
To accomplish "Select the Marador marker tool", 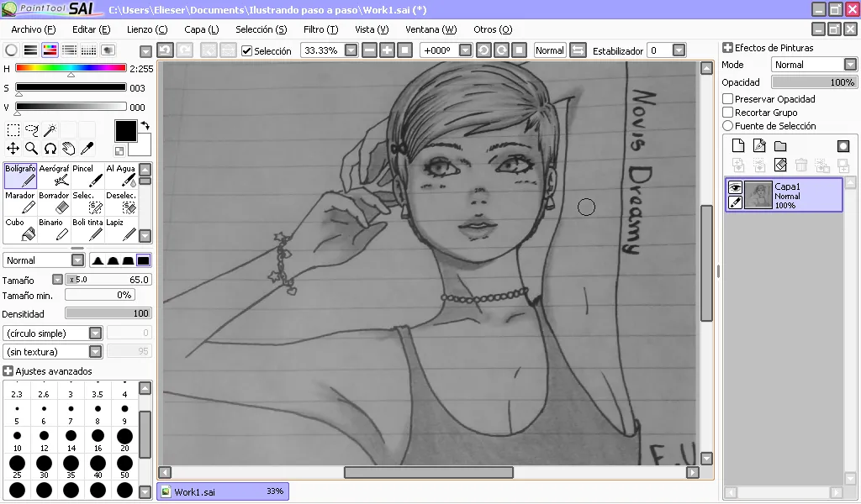I will [20, 202].
